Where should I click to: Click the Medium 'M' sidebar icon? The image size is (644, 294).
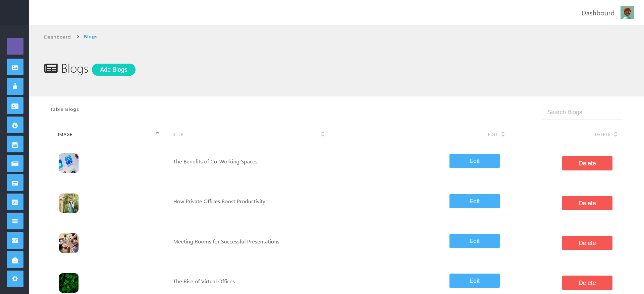tap(15, 202)
